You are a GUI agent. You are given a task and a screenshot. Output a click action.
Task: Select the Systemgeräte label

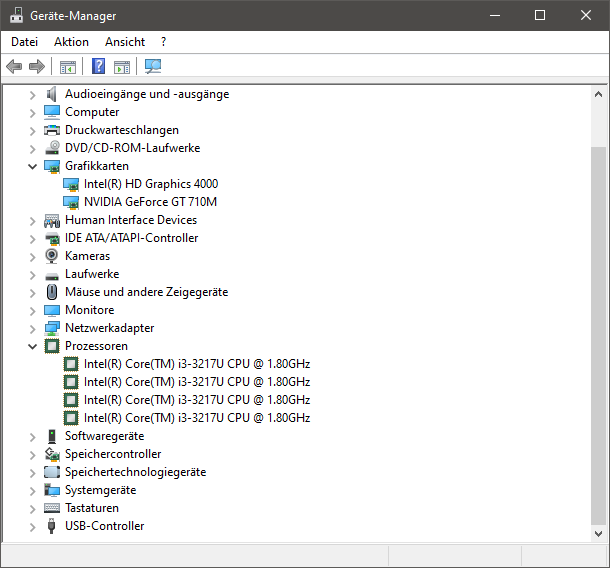pos(101,490)
